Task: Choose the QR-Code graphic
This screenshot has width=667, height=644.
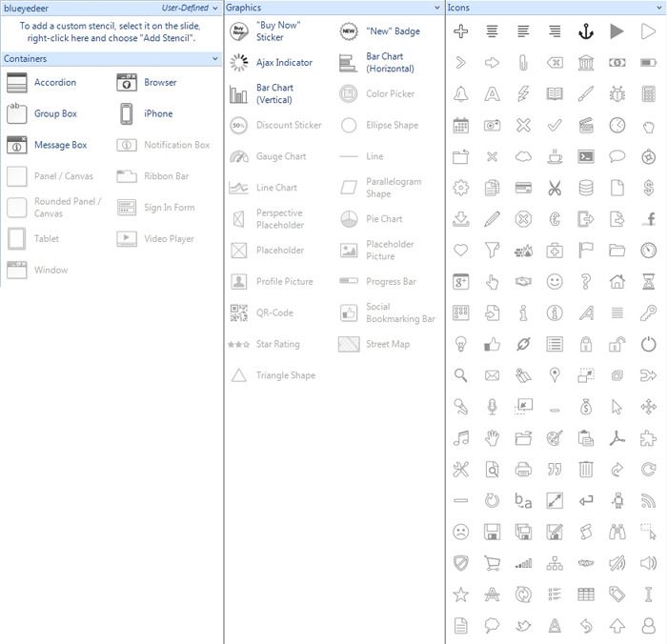Action: 261,312
